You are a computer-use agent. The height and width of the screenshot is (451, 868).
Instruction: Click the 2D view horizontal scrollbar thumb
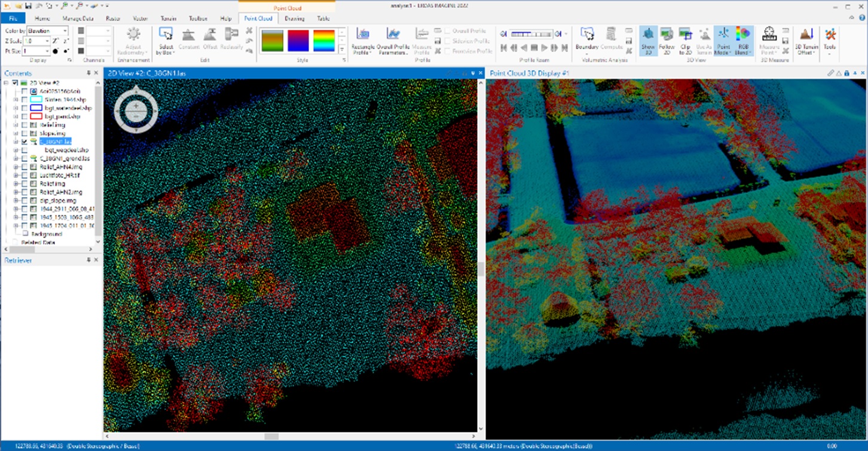pyautogui.click(x=271, y=436)
